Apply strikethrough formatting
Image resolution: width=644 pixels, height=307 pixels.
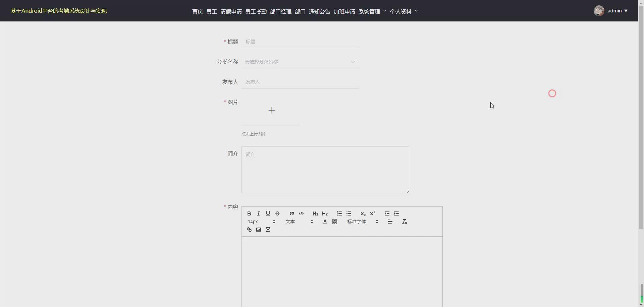pyautogui.click(x=278, y=213)
